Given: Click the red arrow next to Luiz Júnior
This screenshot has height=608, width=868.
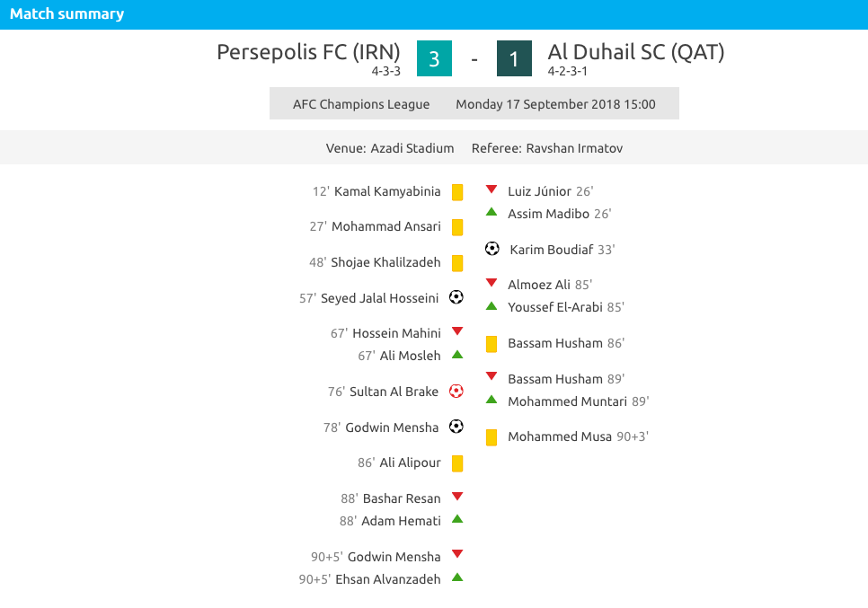Looking at the screenshot, I should 492,189.
